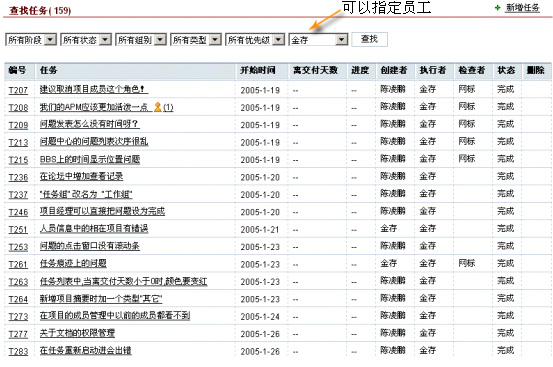This screenshot has width=553, height=367.
Task: Open task ID link T283
Action: pyautogui.click(x=18, y=351)
